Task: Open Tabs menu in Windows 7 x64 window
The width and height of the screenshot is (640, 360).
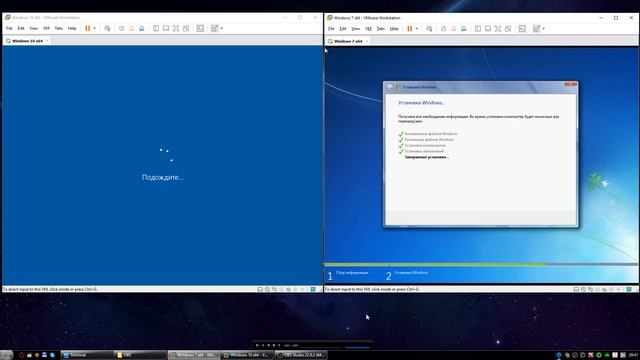Action: click(x=381, y=29)
